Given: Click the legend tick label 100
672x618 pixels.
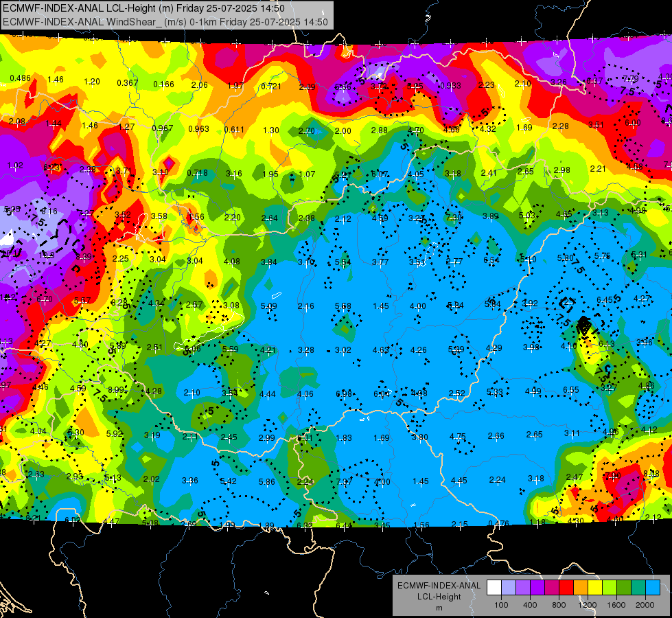Looking at the screenshot, I should click(x=501, y=605).
